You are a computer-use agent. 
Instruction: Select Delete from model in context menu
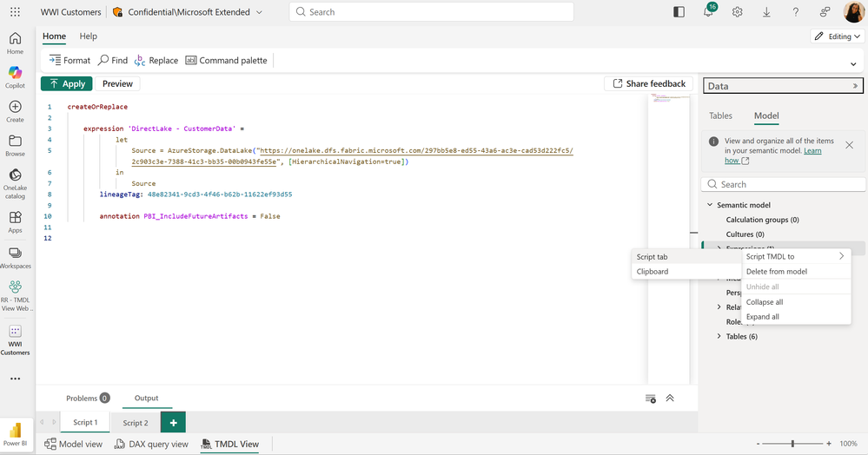796,271
